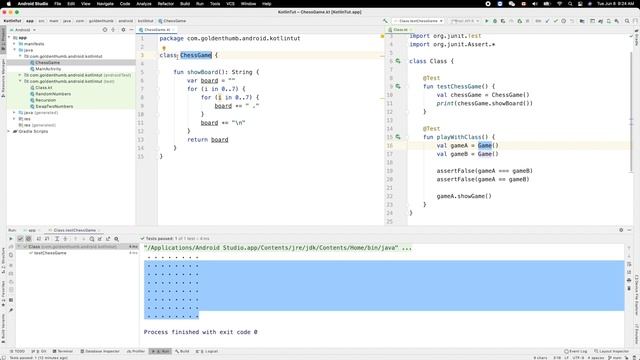Open run configuration dropdown
Viewport: 640px width, 360px height.
click(419, 21)
